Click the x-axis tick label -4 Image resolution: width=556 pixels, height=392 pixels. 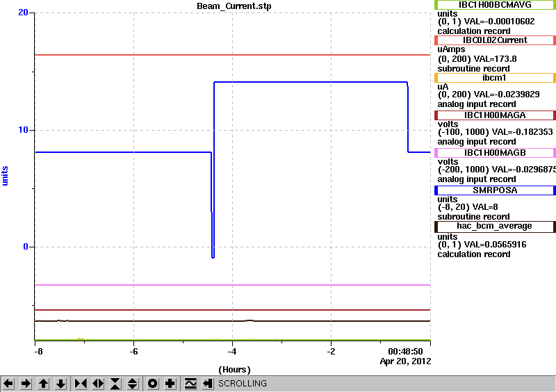coord(232,352)
